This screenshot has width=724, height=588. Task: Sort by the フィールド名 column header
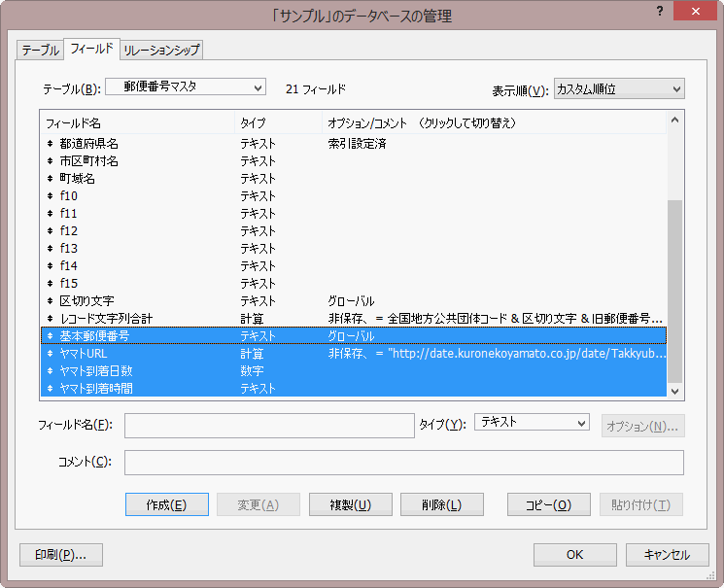pyautogui.click(x=138, y=123)
